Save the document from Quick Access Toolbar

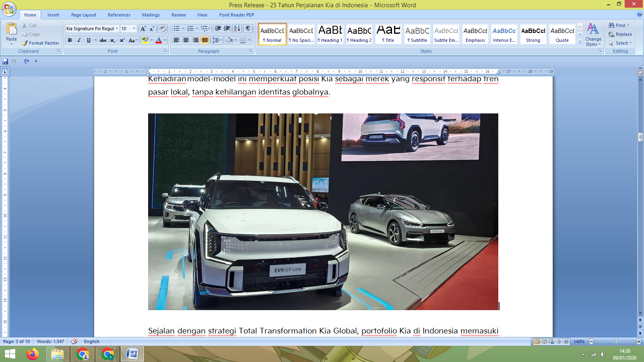[x=5, y=61]
